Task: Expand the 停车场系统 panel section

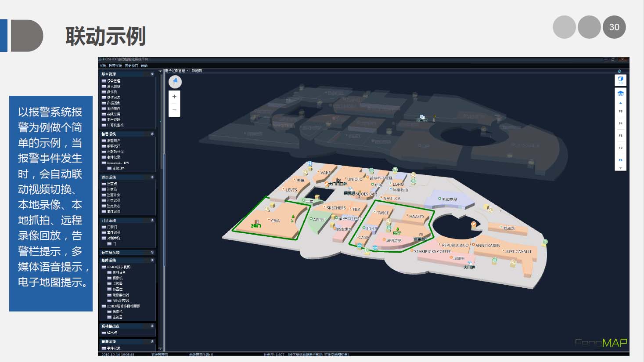Action: [x=152, y=253]
